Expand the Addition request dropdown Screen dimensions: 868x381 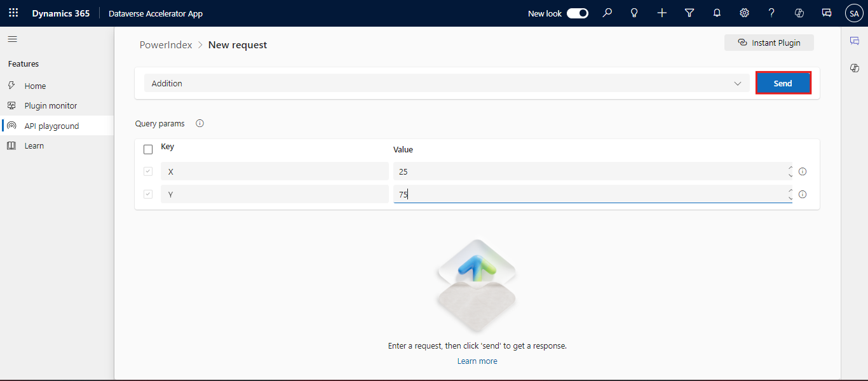[738, 83]
